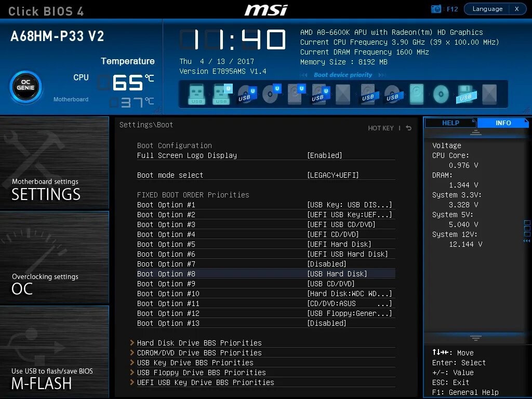Click the USB Key boot device icon

(197, 94)
